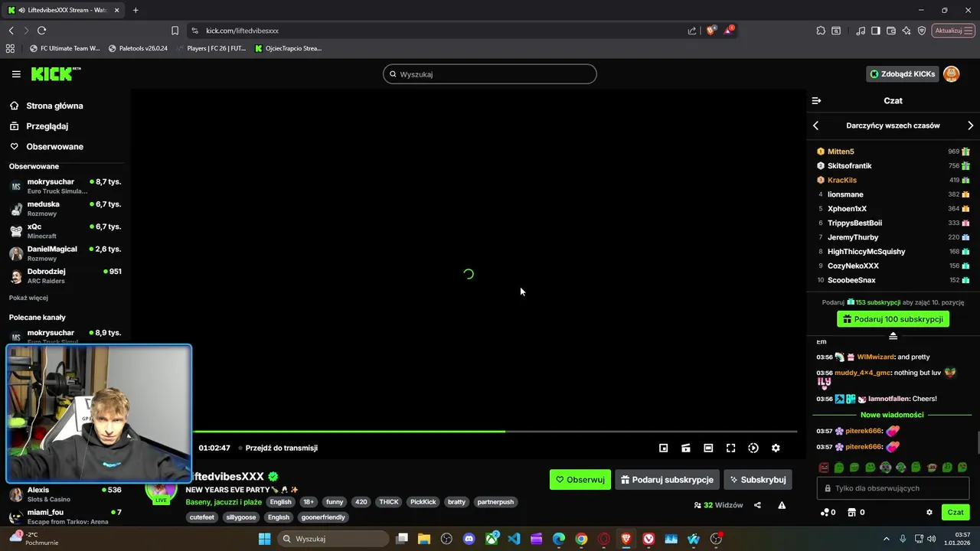Enter fullscreen in the video player
The width and height of the screenshot is (980, 551).
[730, 448]
